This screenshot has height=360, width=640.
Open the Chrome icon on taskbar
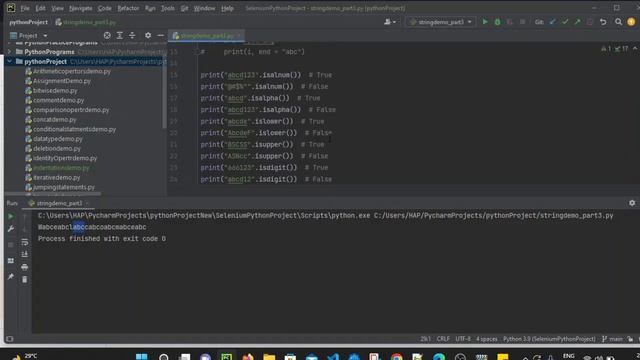396,357
